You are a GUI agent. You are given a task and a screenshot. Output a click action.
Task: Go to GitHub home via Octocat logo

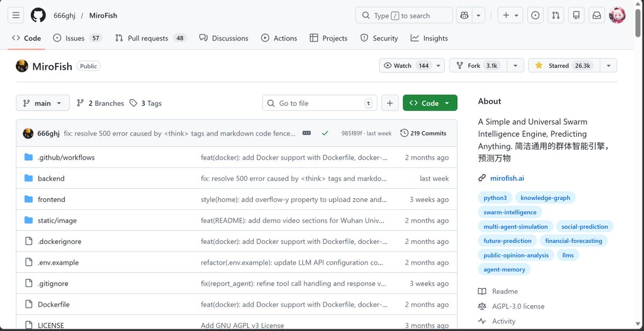pos(38,16)
